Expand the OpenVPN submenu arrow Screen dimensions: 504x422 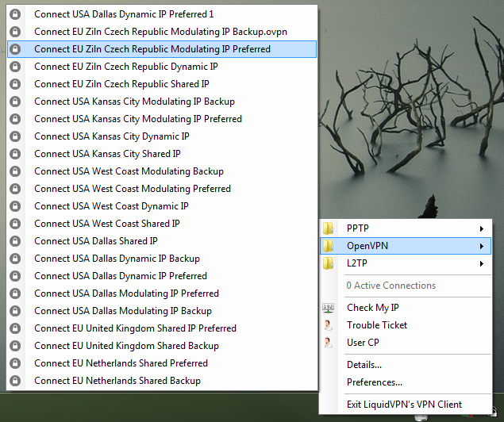pyautogui.click(x=482, y=247)
